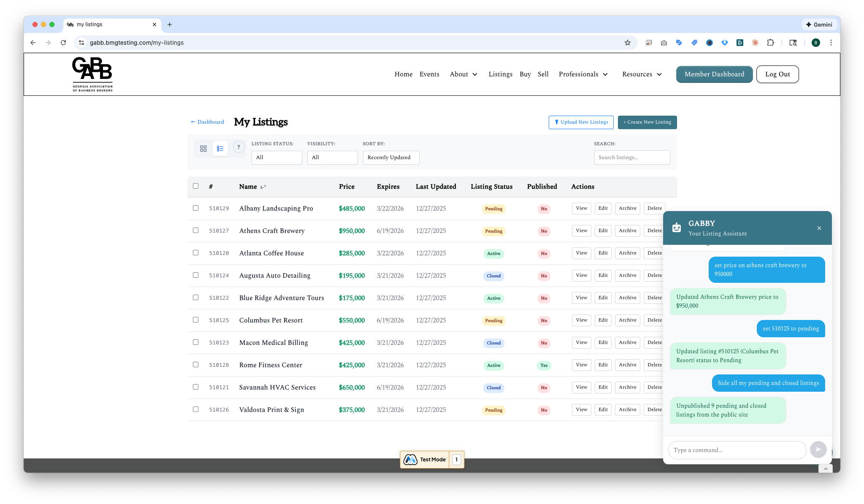Open the Listings nav item
The image size is (864, 504).
pos(500,74)
